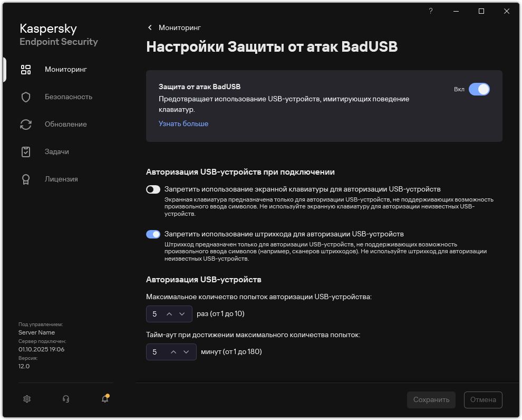Disable the barcode authorization prohibition toggle
The width and height of the screenshot is (522, 420).
(x=153, y=234)
